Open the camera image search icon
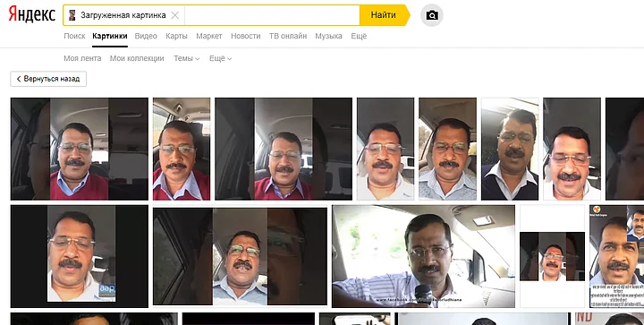 click(432, 15)
